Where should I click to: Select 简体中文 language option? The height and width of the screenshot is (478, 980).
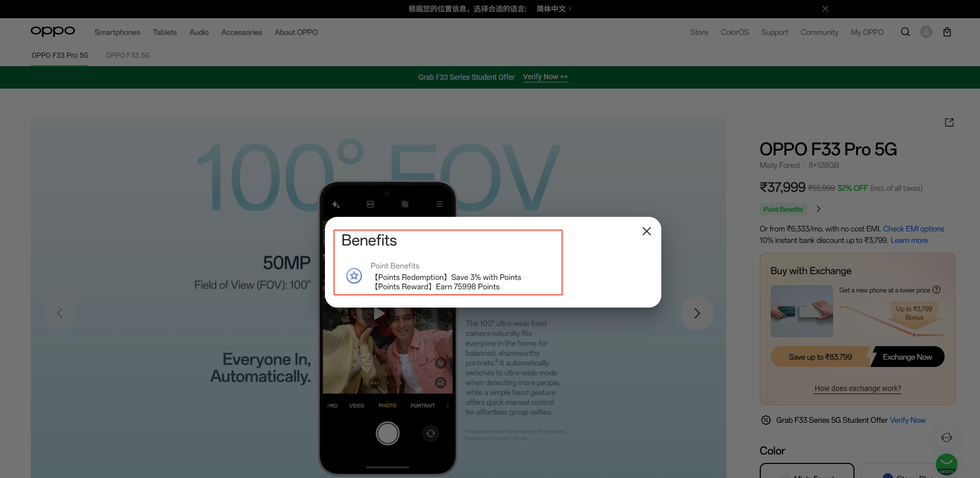(554, 8)
